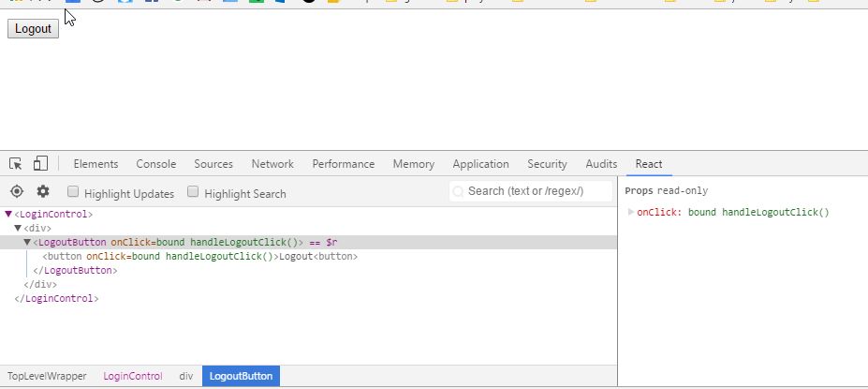Focus the Search (text or /regex/) field

(x=531, y=191)
